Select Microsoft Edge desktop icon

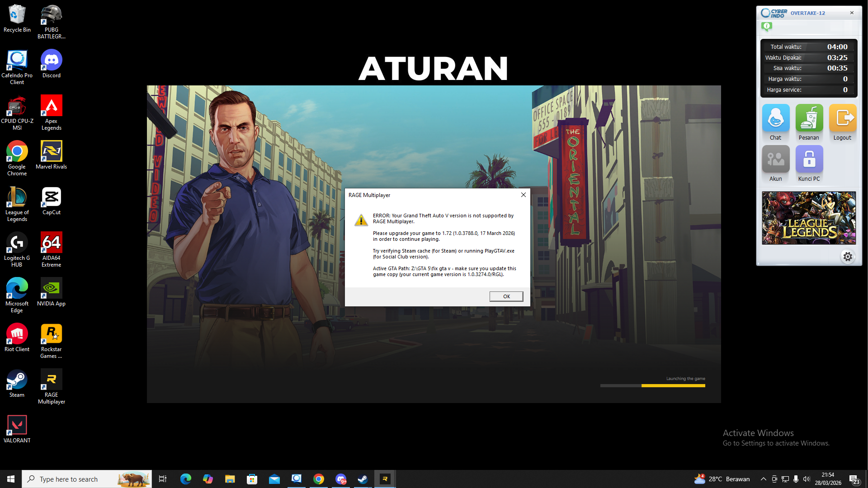17,296
